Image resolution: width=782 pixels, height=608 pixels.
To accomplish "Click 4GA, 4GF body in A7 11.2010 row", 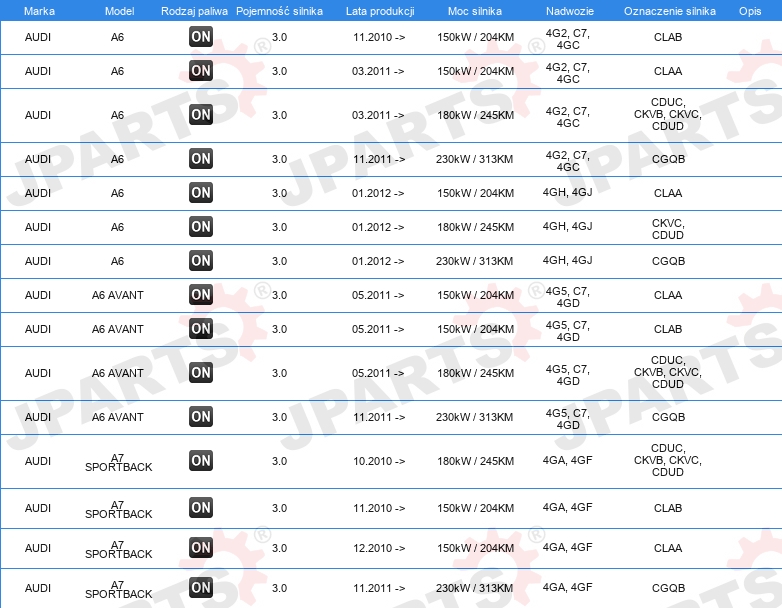I will (568, 507).
